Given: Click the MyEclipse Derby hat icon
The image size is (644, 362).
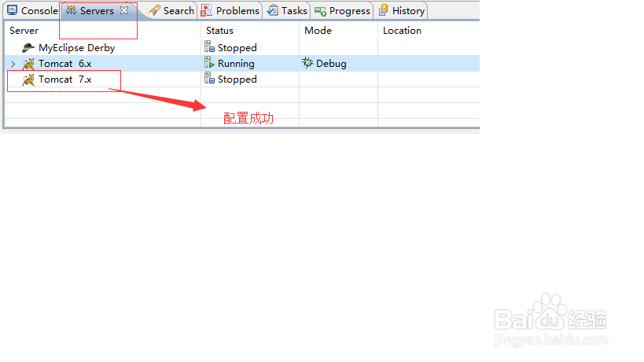Looking at the screenshot, I should (x=28, y=48).
